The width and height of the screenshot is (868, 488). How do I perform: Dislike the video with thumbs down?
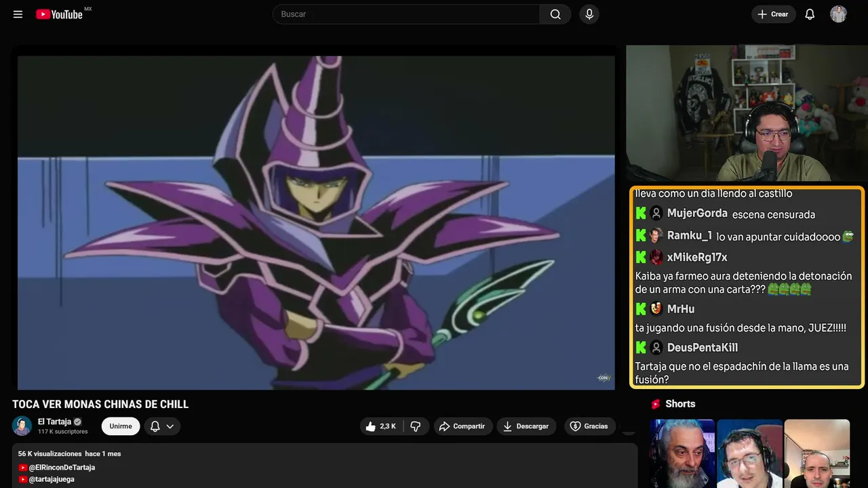[x=416, y=426]
